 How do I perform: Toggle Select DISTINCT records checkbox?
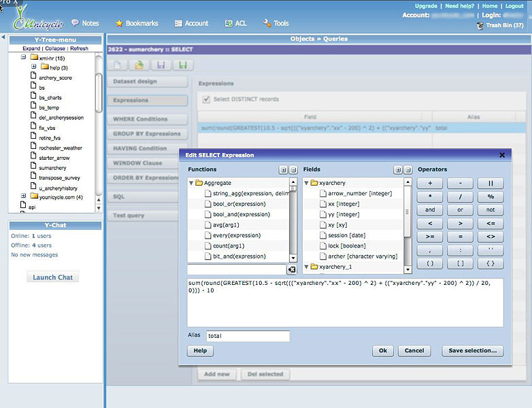click(206, 99)
